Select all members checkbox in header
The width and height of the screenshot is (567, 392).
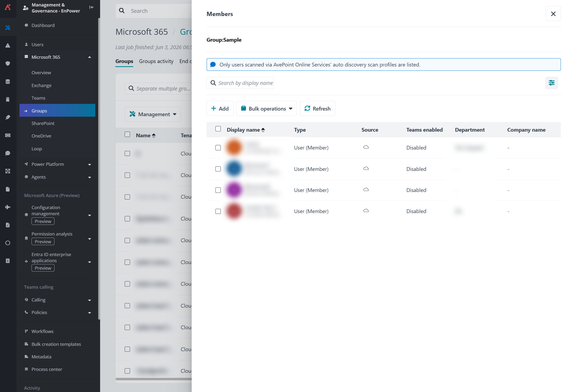point(218,129)
